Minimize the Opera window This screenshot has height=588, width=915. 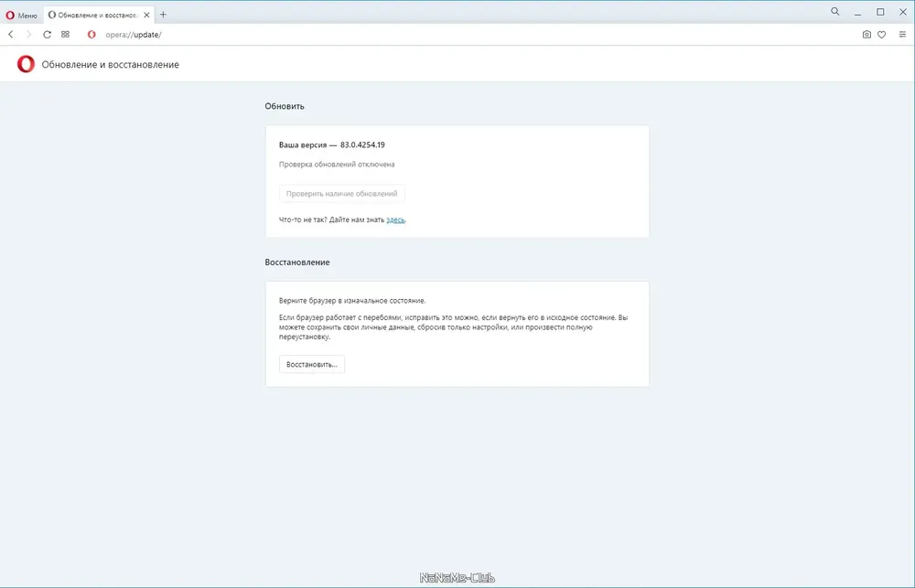point(858,13)
